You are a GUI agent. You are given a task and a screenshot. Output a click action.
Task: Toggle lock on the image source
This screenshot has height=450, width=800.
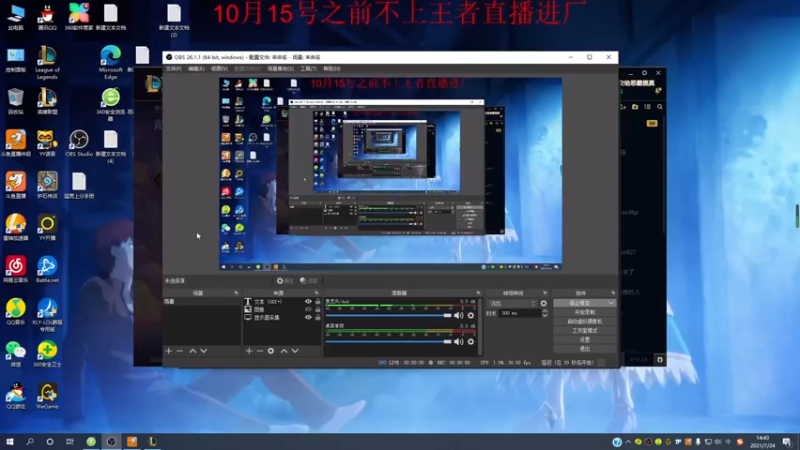pos(318,309)
